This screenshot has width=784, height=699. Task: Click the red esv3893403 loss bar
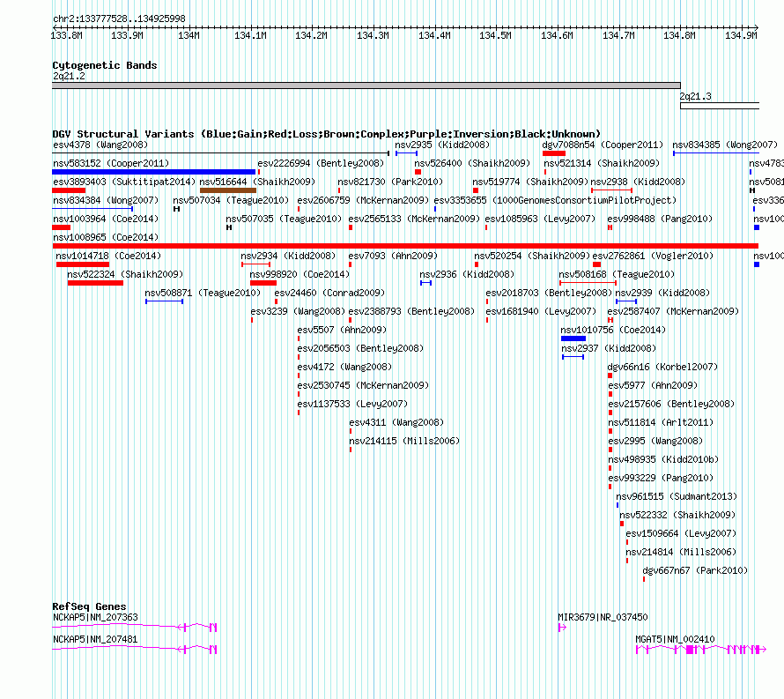[x=69, y=190]
